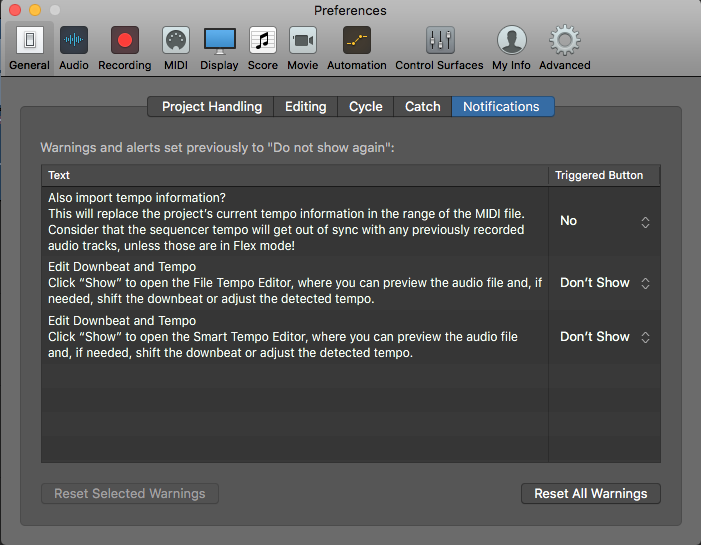
Task: Select the Movie preferences icon
Action: click(303, 48)
